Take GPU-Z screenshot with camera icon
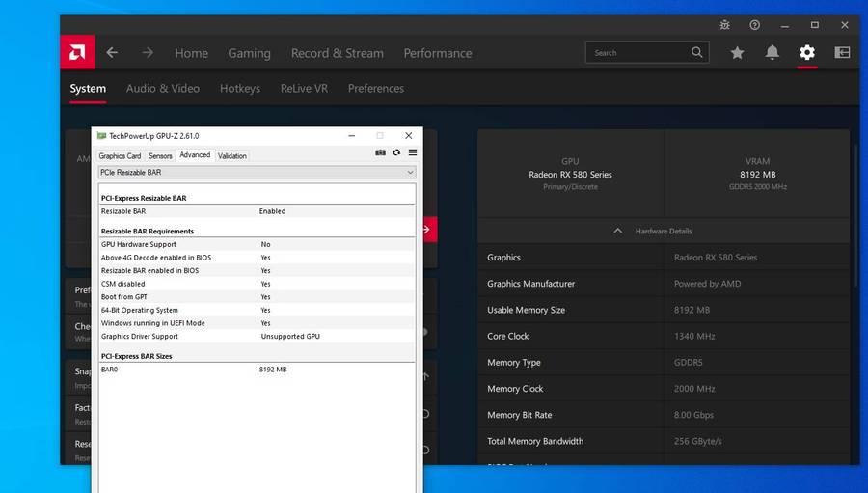This screenshot has width=868, height=493. (380, 152)
